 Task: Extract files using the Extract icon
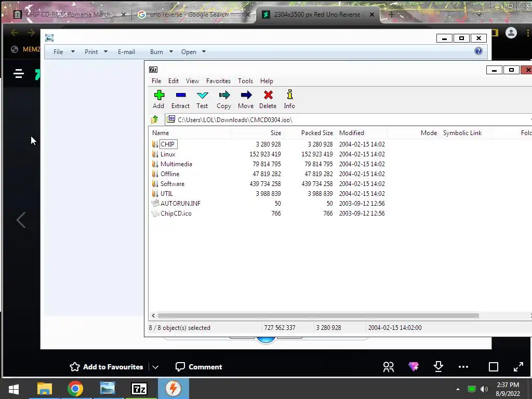click(x=180, y=99)
